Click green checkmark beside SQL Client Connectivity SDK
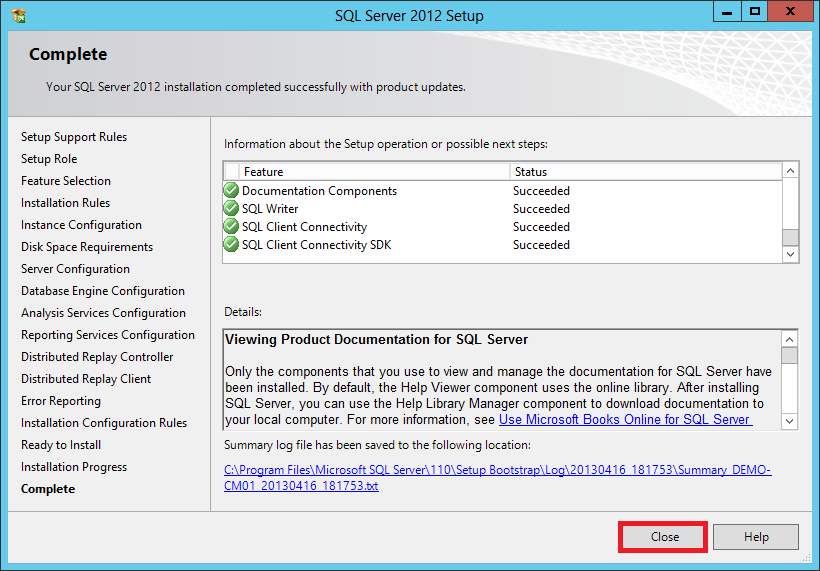820x571 pixels. click(x=231, y=245)
